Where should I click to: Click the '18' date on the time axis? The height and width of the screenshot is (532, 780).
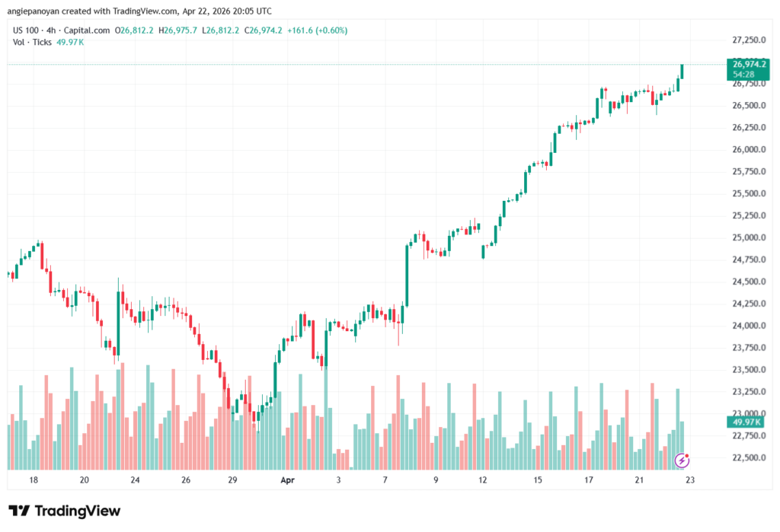34,480
